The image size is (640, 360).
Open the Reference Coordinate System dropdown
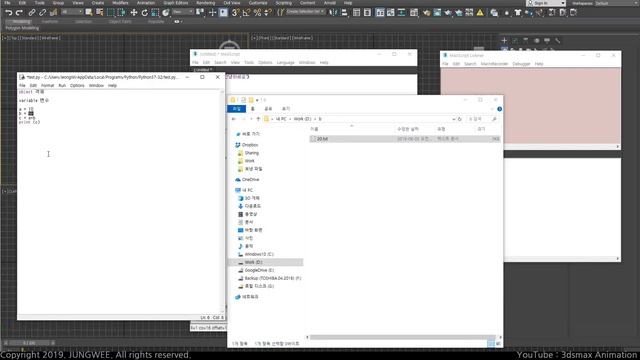(x=182, y=12)
